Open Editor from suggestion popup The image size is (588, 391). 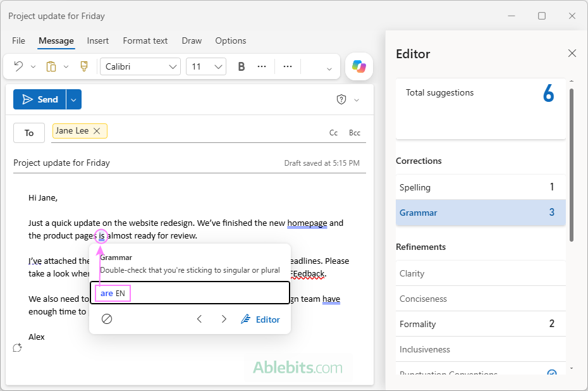click(260, 320)
